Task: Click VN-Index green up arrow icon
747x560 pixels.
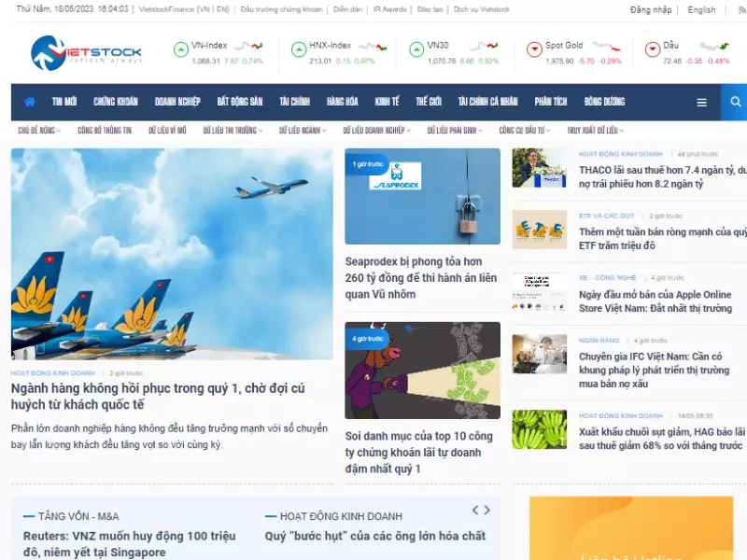Action: pos(181,49)
